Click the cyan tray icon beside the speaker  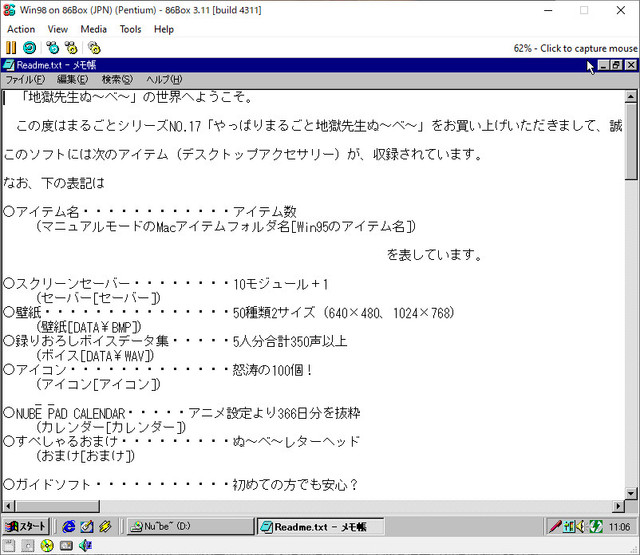pos(568,526)
